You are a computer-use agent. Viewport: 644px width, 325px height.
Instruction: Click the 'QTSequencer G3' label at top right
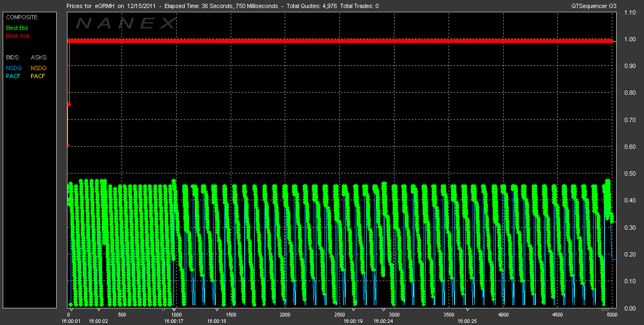(x=593, y=6)
